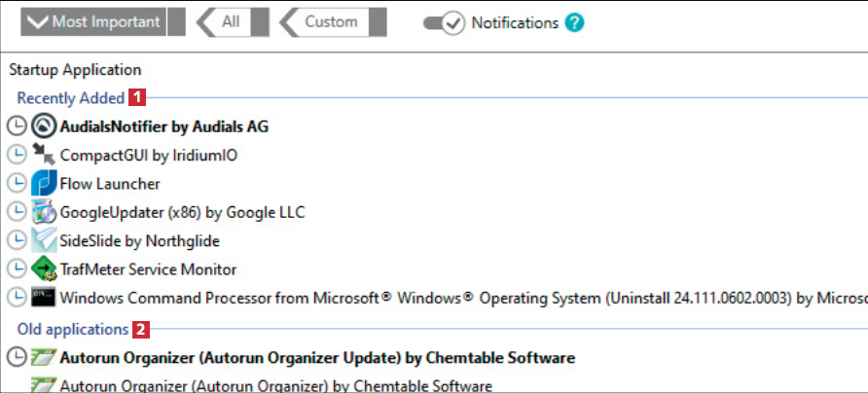Click the Flow Launcher app icon
Viewport: 868px width, 393px height.
coord(44,182)
